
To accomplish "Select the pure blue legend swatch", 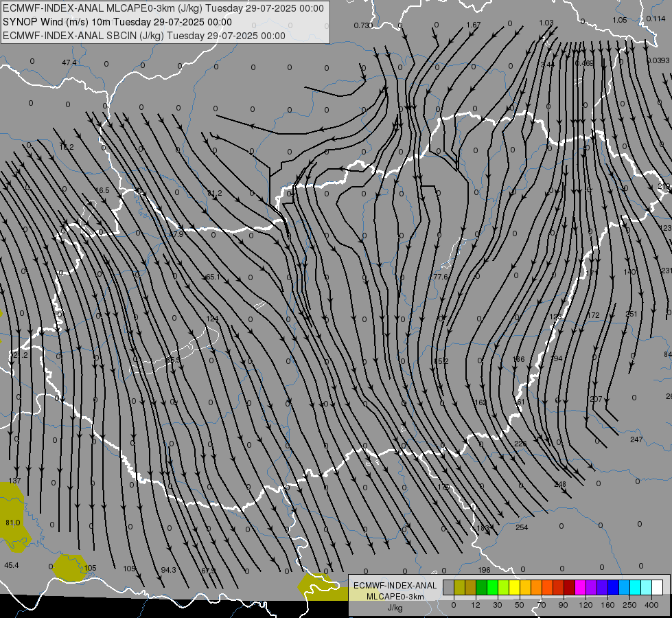I will coord(614,587).
